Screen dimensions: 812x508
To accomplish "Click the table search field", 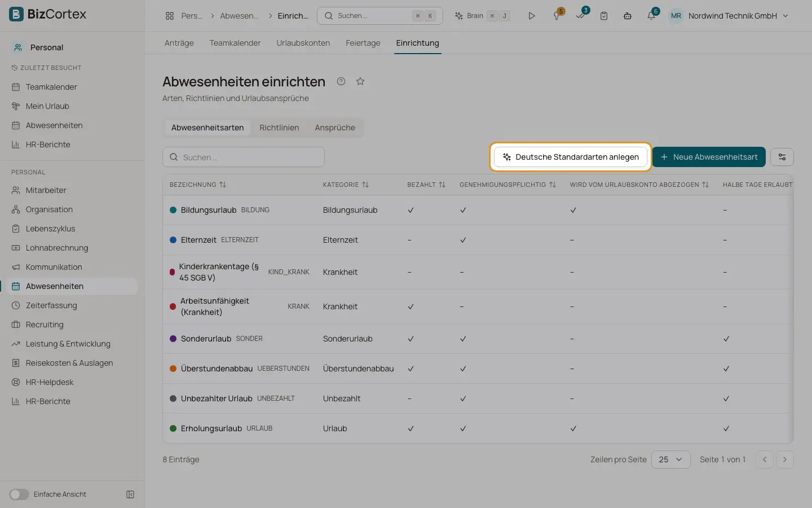I will click(x=244, y=157).
